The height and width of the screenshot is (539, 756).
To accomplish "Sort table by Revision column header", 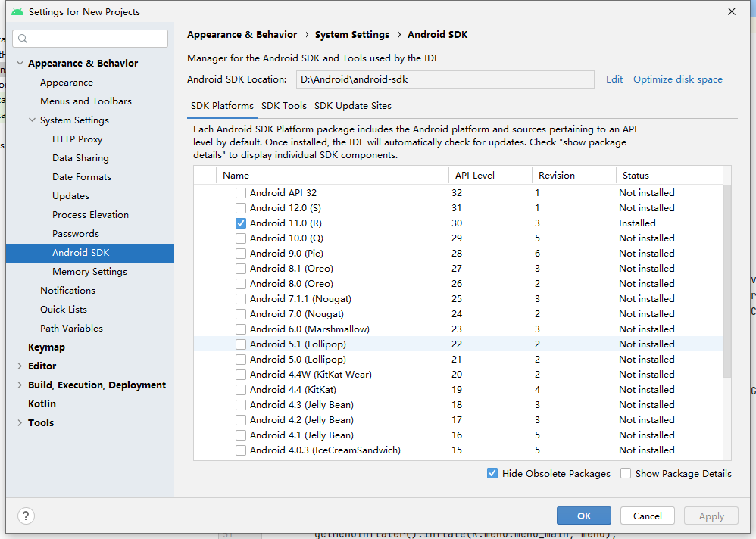I will 573,176.
